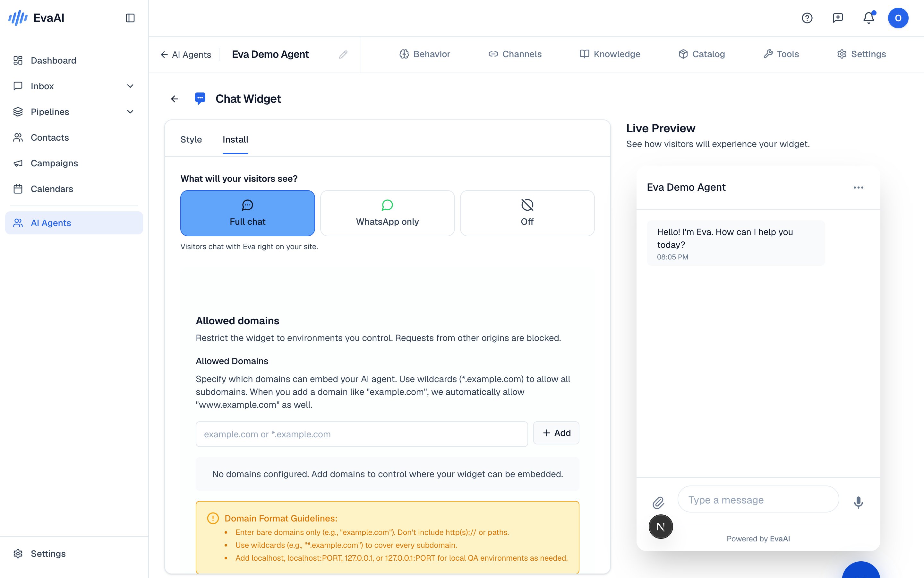Switch to the Knowledge tab
Viewport: 924px width, 578px height.
coord(610,54)
